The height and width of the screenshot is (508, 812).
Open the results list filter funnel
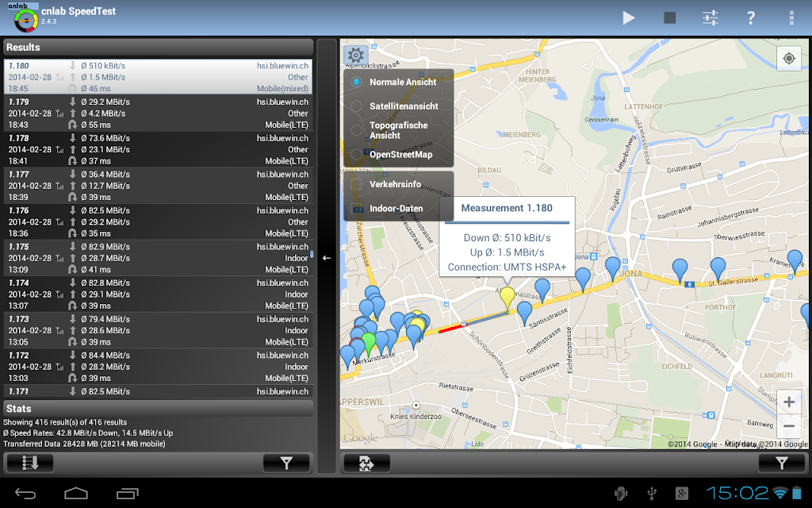click(286, 463)
